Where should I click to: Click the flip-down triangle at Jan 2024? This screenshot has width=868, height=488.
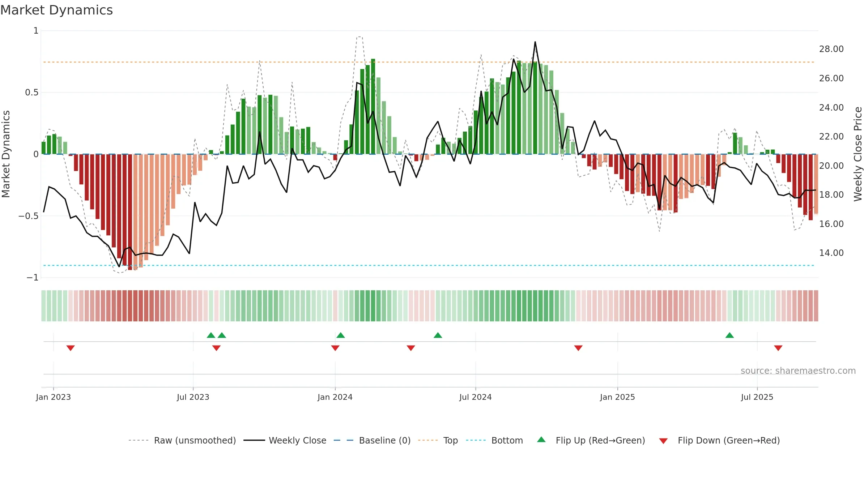[x=335, y=348]
